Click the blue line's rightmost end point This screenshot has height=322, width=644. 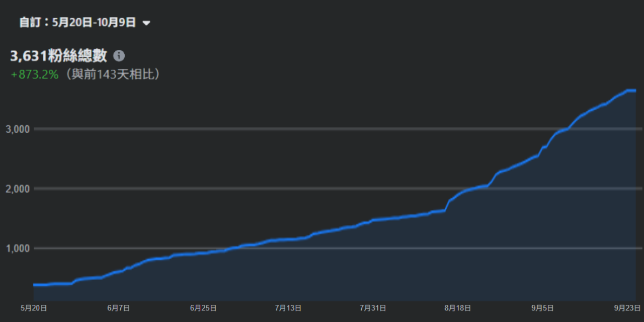tap(635, 91)
